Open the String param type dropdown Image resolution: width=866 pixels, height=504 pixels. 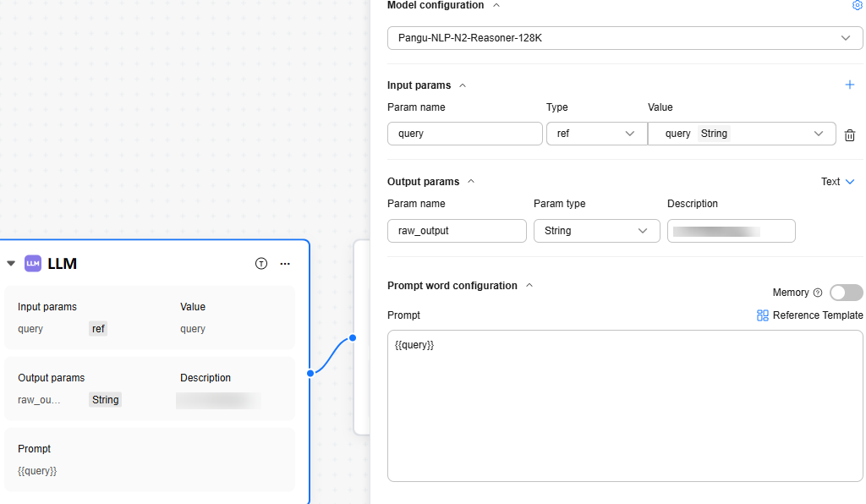pos(596,231)
